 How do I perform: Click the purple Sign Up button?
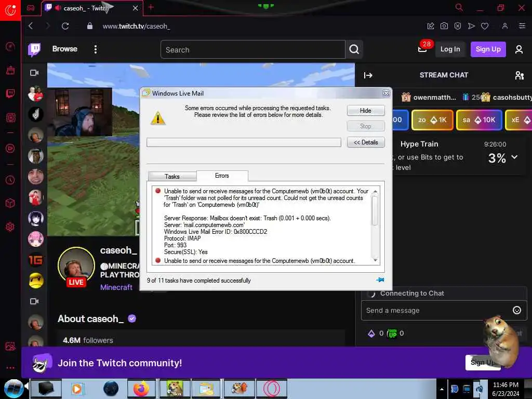pyautogui.click(x=488, y=49)
